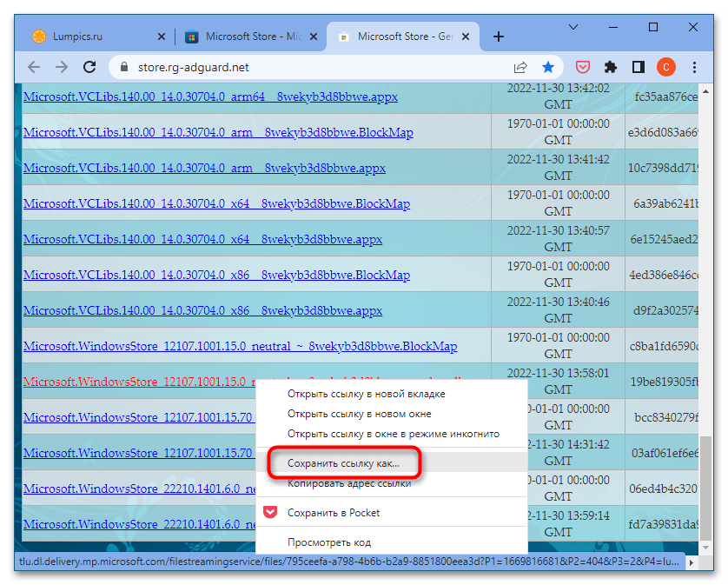Toggle the browser side panel icon
728x585 pixels.
pyautogui.click(x=638, y=67)
